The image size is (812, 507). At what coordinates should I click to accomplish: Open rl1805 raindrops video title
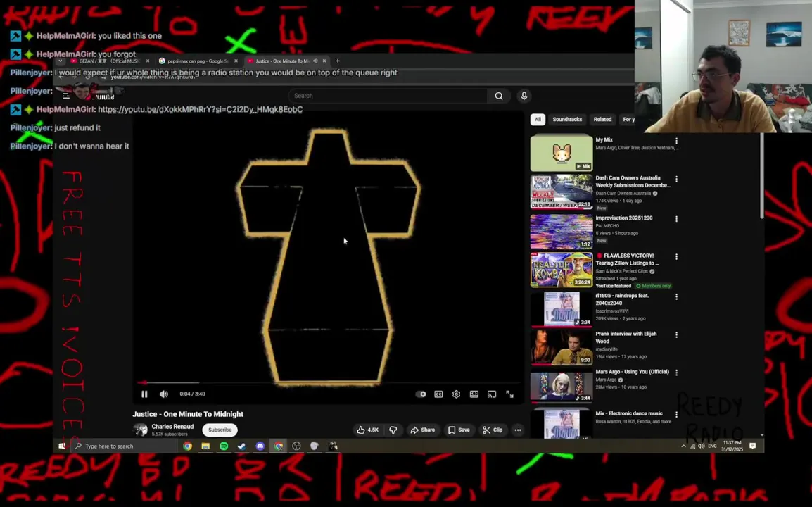click(622, 299)
